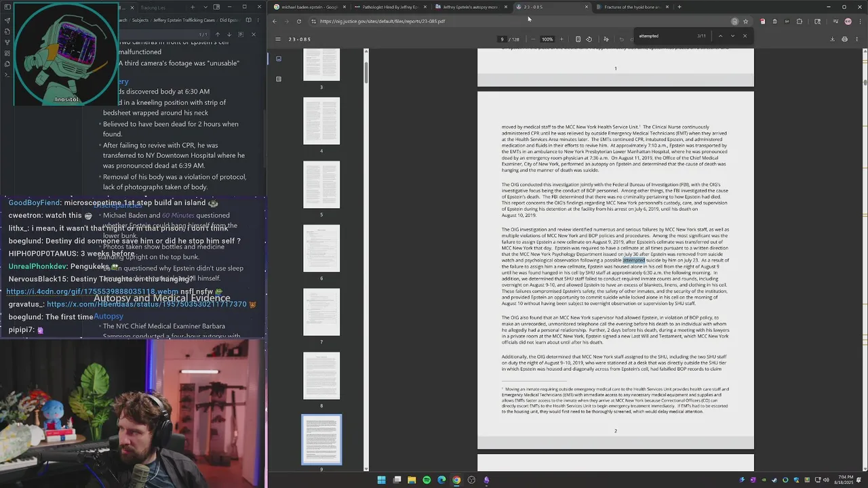
Task: Select page 5 thumbnail
Action: (x=321, y=185)
